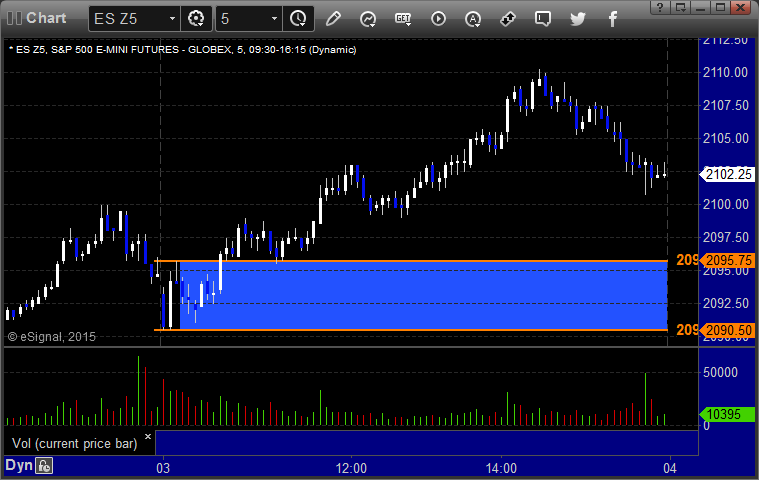The height and width of the screenshot is (480, 759).
Task: Click the 2092.50 price axis label
Action: pos(726,303)
